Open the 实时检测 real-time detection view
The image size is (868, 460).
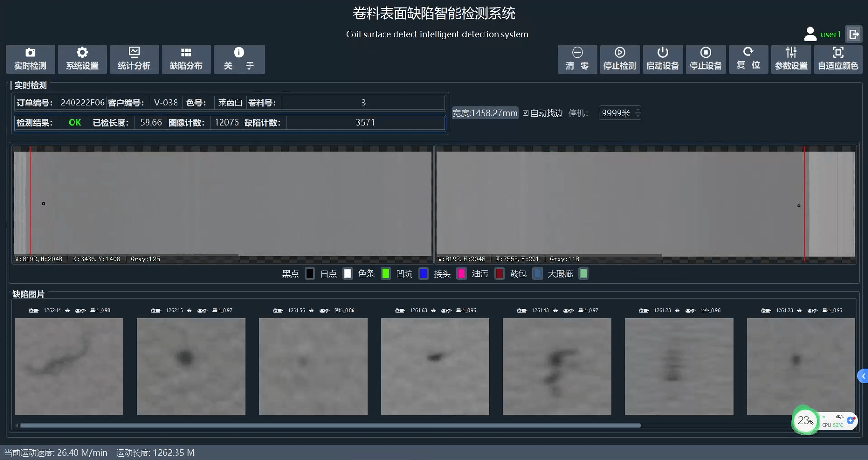pos(30,59)
